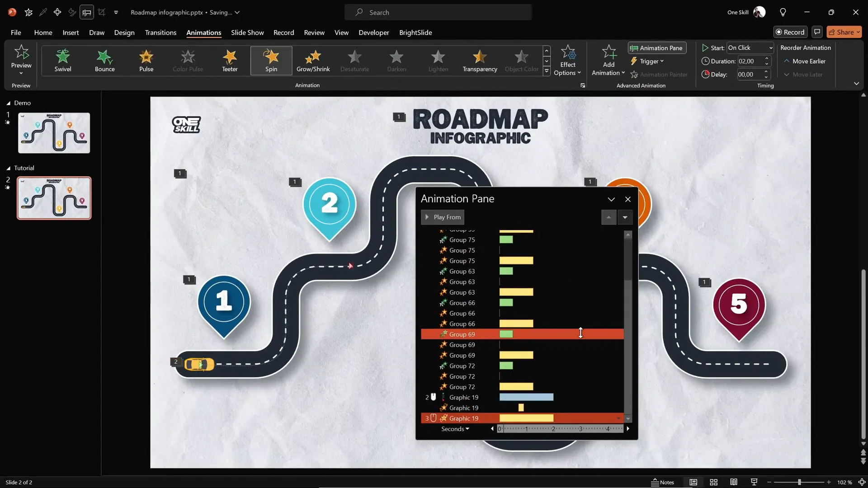Apply the Swivel animation effect
868x488 pixels.
point(63,61)
